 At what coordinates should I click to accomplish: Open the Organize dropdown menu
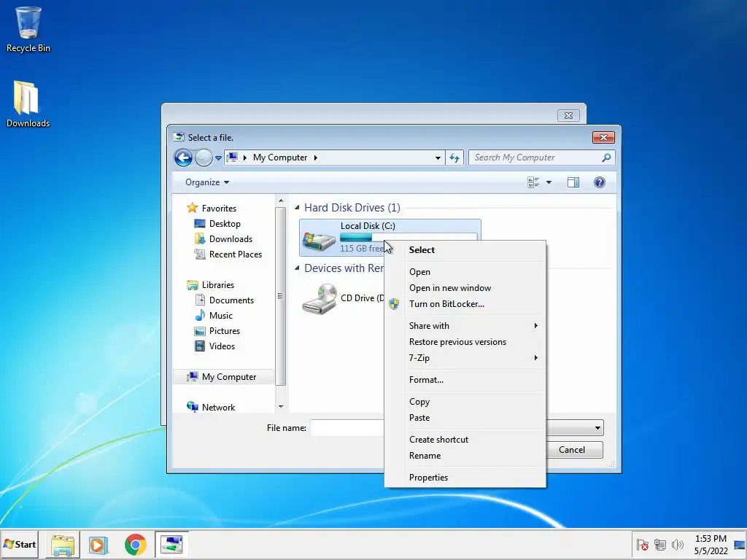206,182
